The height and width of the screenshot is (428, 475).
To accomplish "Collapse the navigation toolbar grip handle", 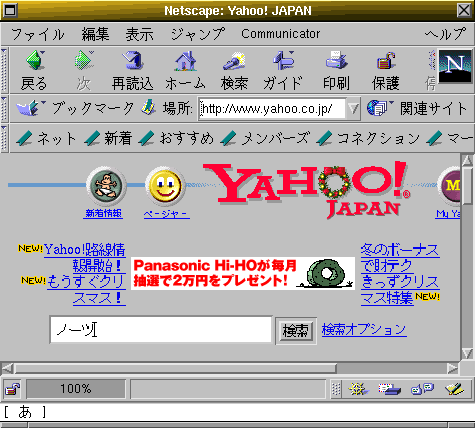I will [x=4, y=70].
